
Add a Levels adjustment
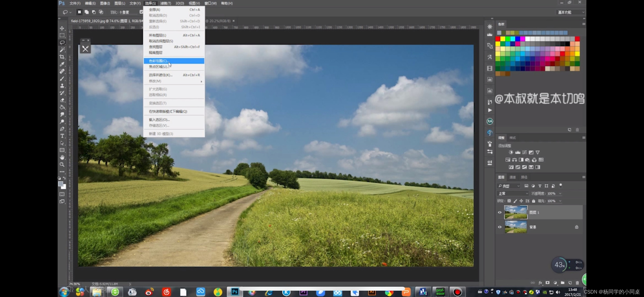(x=518, y=152)
